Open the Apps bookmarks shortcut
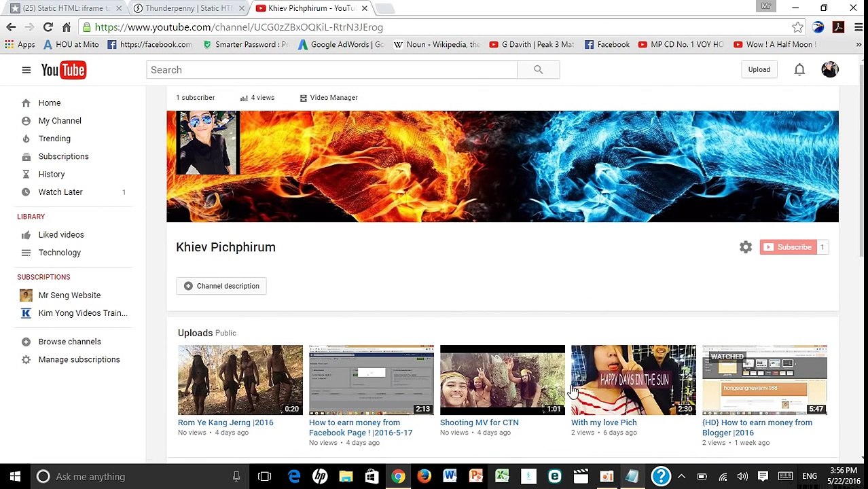The image size is (868, 489). pos(20,44)
